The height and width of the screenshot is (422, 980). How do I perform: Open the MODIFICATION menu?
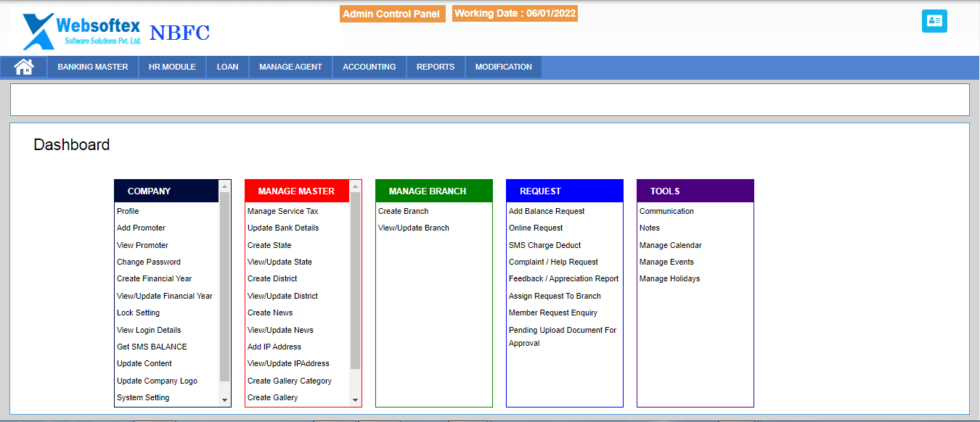click(x=504, y=67)
